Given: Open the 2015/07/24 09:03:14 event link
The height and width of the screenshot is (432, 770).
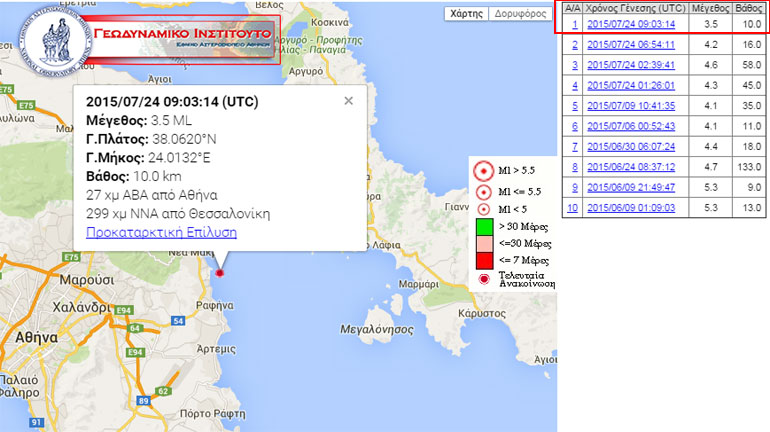Looking at the screenshot, I should coord(630,24).
